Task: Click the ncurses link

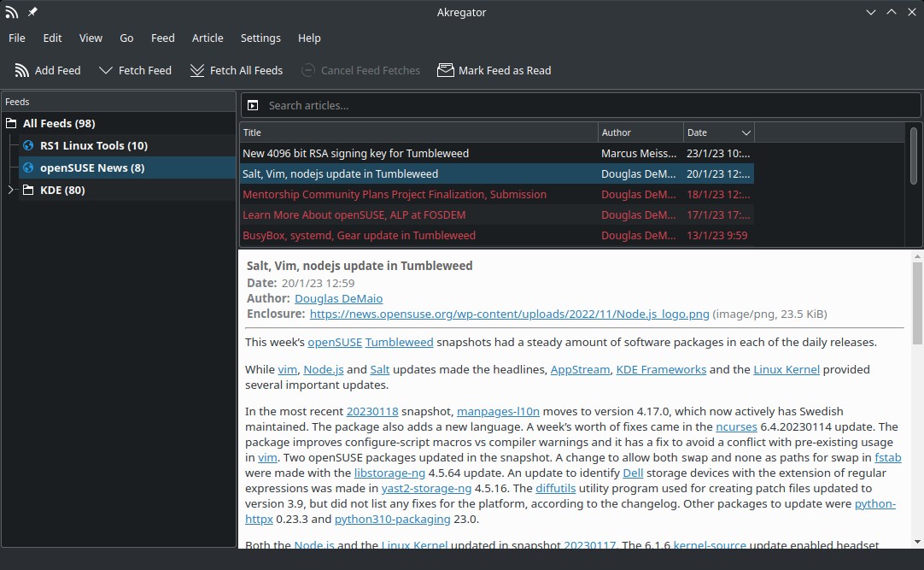Action: tap(737, 426)
